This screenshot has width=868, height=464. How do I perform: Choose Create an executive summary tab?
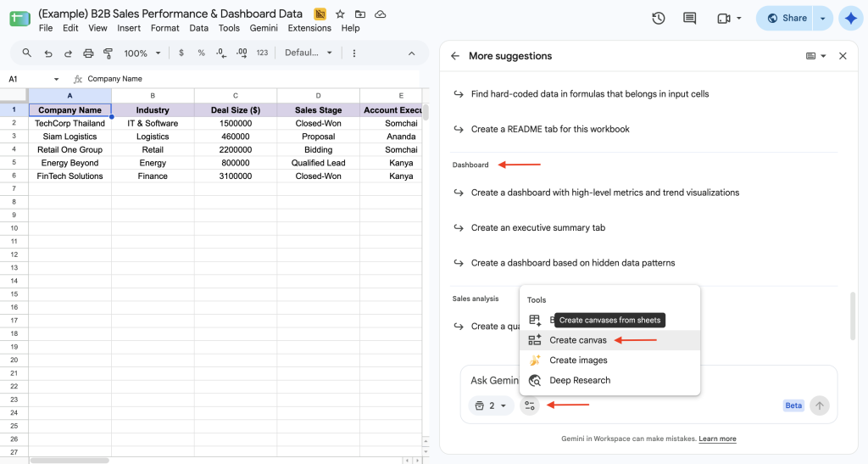click(538, 227)
